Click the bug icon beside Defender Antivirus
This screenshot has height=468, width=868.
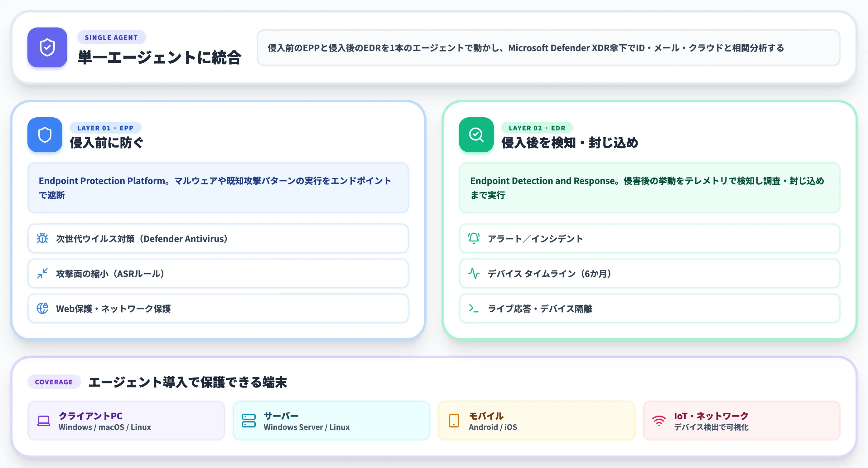pyautogui.click(x=42, y=238)
